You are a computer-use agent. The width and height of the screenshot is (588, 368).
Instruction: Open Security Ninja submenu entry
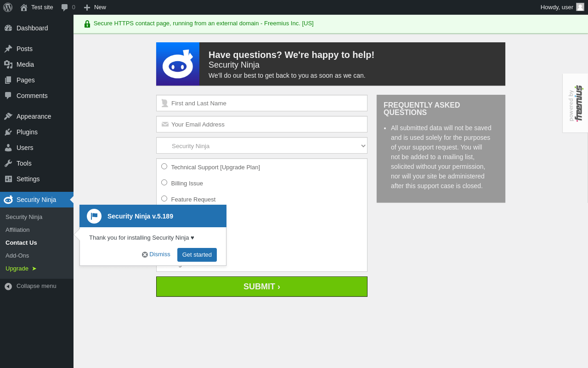pyautogui.click(x=24, y=217)
